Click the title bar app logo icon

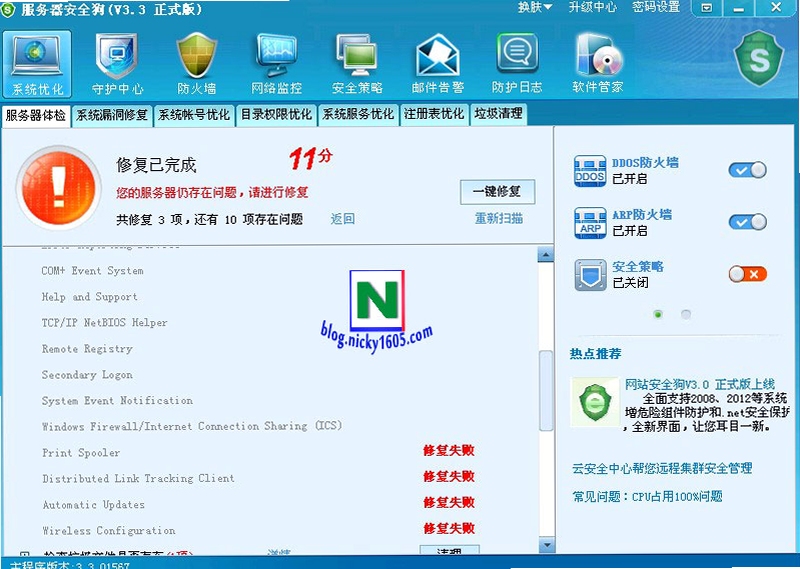9,9
